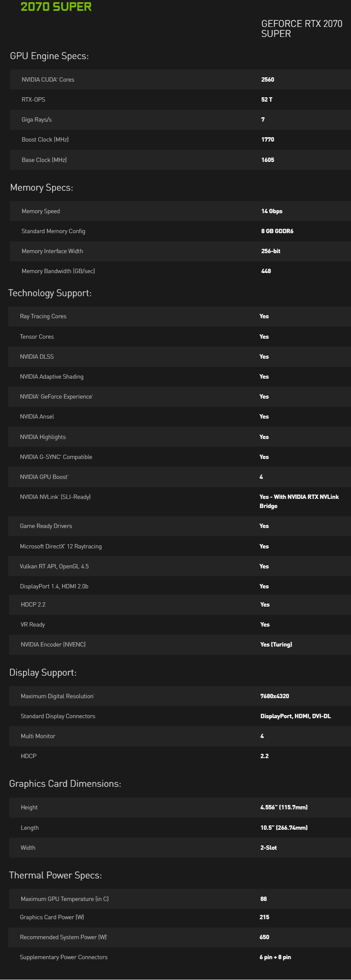Viewport: 351px width, 980px height.
Task: Click the NVIDIA DLSS row label
Action: pos(37,356)
